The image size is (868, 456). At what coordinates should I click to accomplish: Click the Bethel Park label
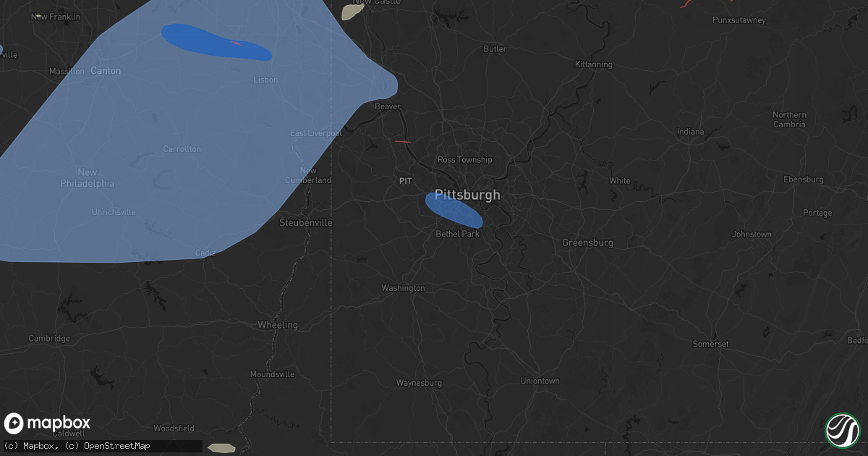pos(458,235)
